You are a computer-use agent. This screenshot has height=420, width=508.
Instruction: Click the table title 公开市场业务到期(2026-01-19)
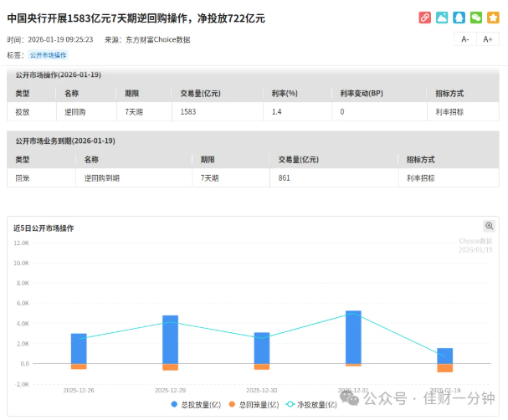click(65, 141)
